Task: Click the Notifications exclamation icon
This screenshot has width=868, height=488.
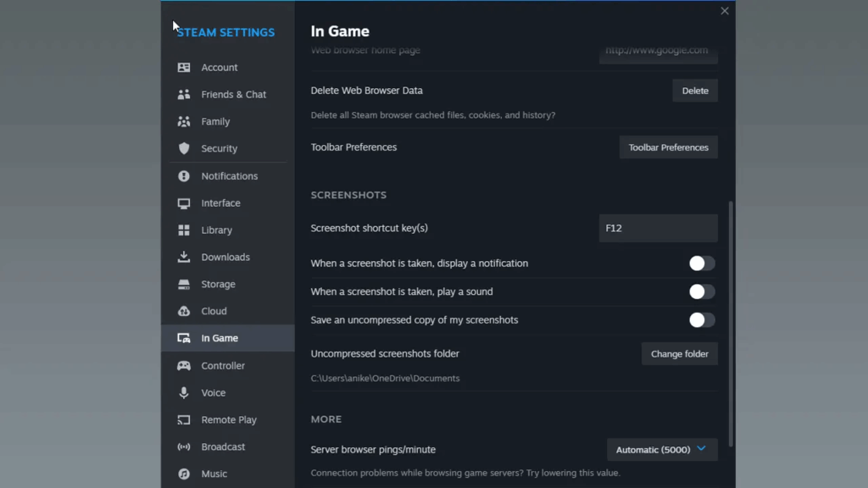Action: coord(184,176)
